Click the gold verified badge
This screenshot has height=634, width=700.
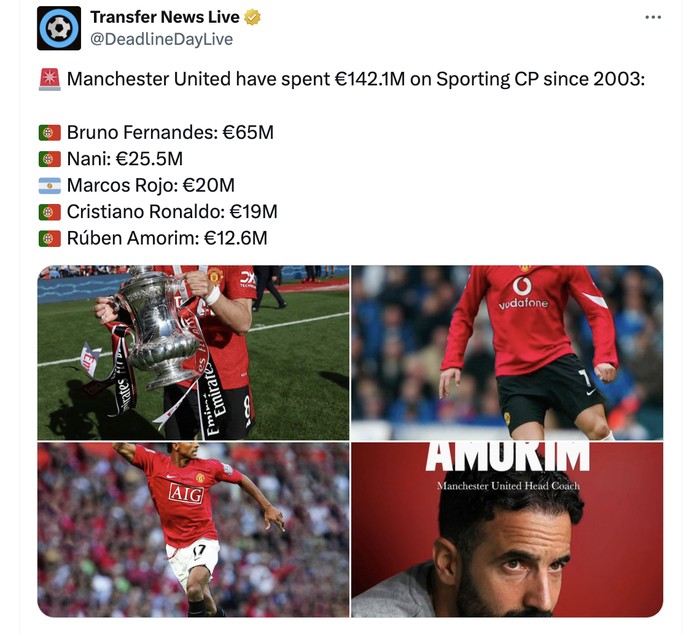pyautogui.click(x=252, y=17)
